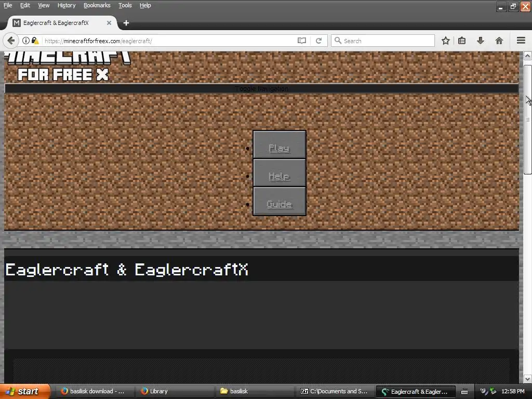Click the scrollbar down arrow
This screenshot has width=532, height=399.
[x=527, y=379]
